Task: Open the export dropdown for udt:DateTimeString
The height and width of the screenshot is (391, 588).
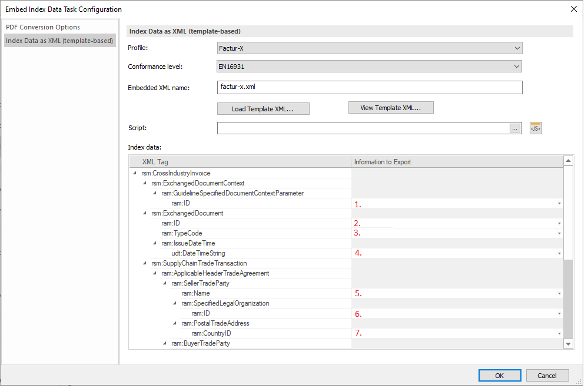Action: [x=560, y=253]
